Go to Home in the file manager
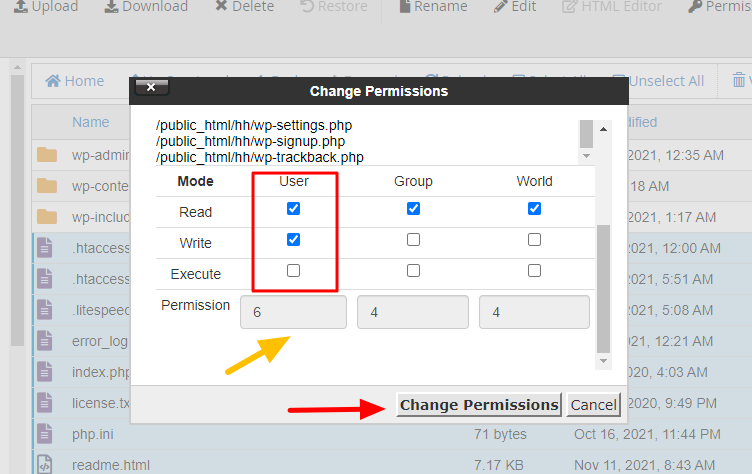752x474 pixels. pyautogui.click(x=74, y=81)
